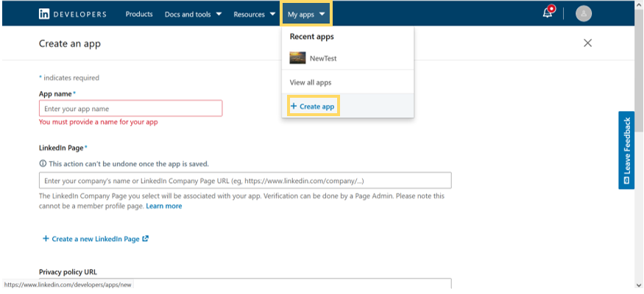The height and width of the screenshot is (294, 644).
Task: Follow the Learn more link
Action: pyautogui.click(x=164, y=206)
